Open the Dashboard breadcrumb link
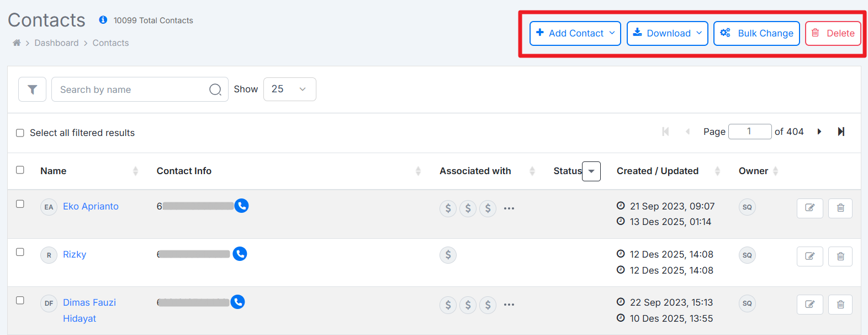The height and width of the screenshot is (335, 868). click(x=56, y=43)
